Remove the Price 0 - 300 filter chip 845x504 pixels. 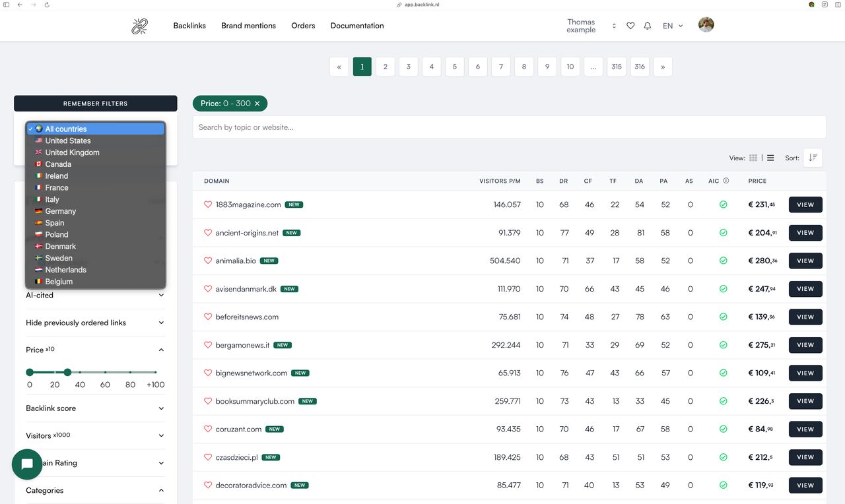point(257,104)
